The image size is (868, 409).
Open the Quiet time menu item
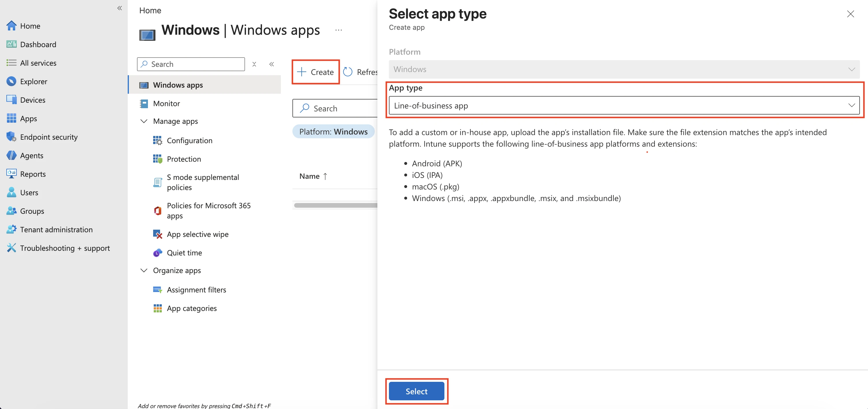point(184,253)
